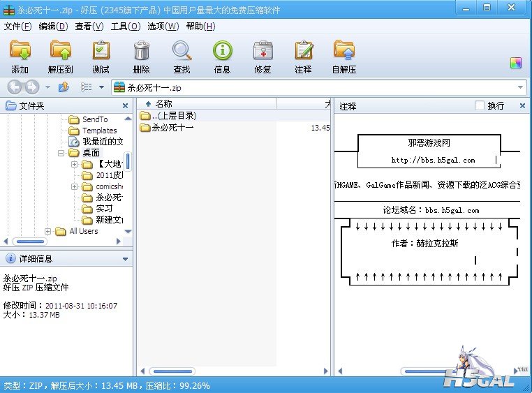Click the 压缩比：99.26% status bar text
The height and width of the screenshot is (393, 532).
tap(178, 386)
